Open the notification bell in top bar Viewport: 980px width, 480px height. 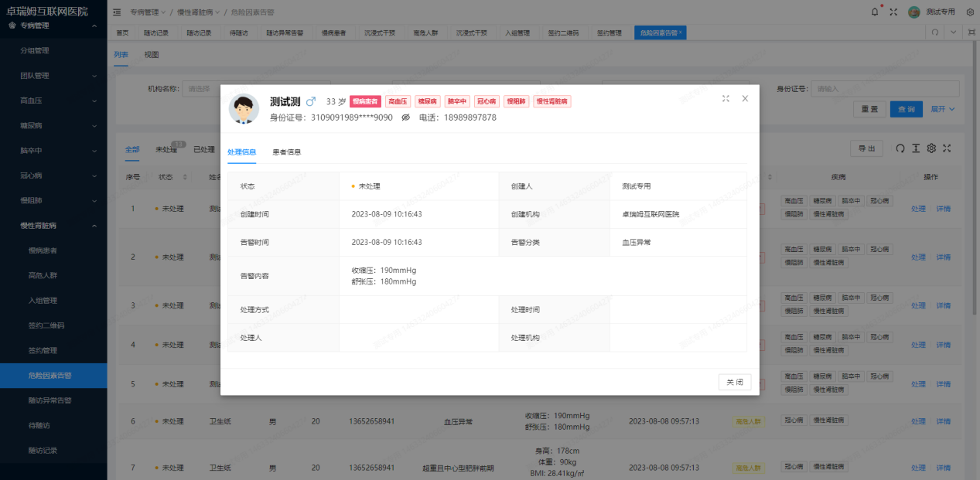click(x=875, y=11)
